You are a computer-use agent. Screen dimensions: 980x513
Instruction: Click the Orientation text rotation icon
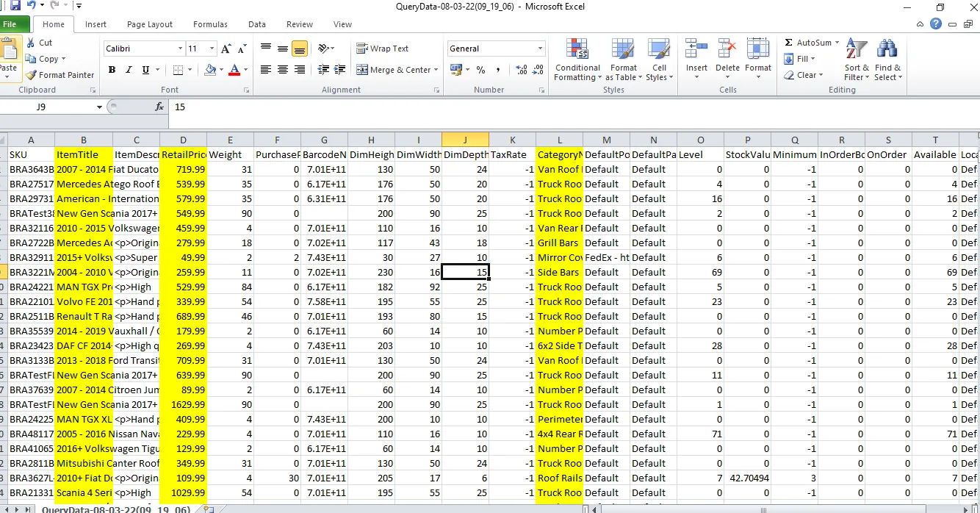[x=322, y=49]
